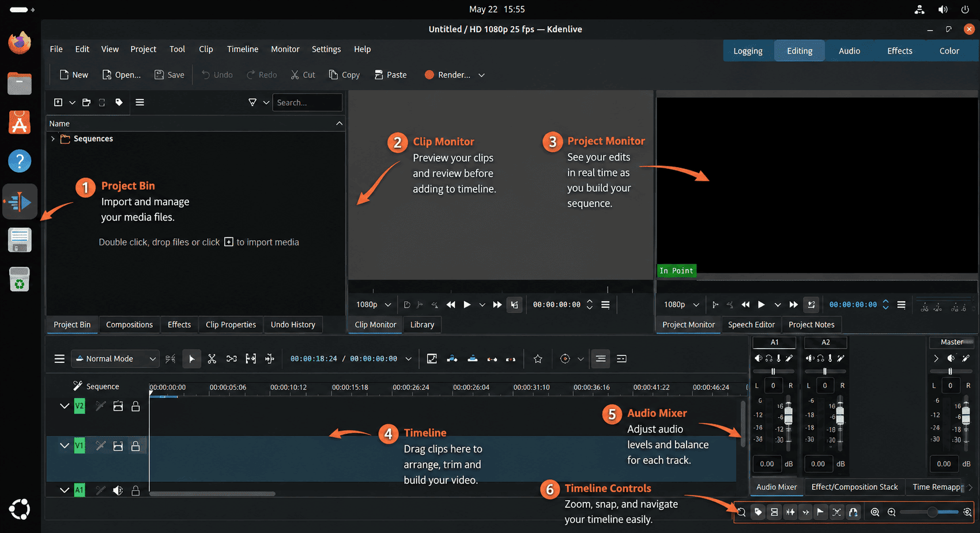Open the Tags icon in Project Bin
This screenshot has height=533, width=980.
click(x=119, y=102)
